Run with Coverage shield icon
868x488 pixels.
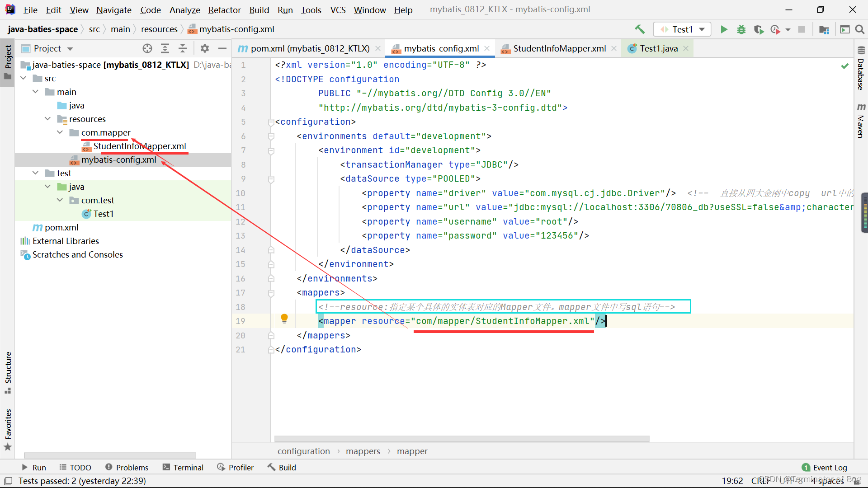pyautogui.click(x=759, y=29)
